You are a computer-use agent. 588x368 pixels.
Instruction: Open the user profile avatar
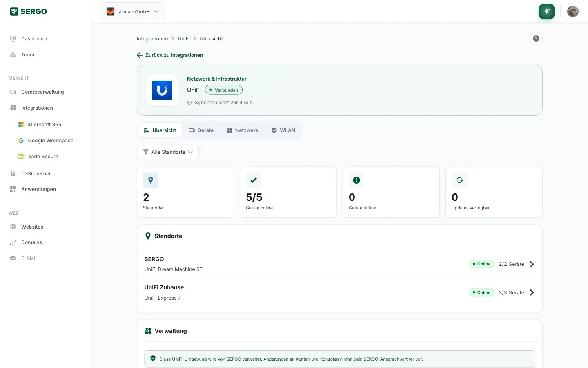click(573, 11)
